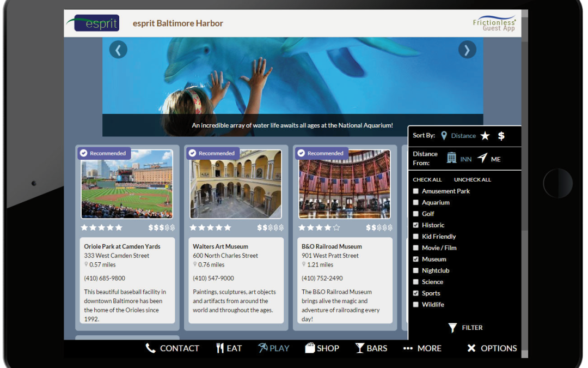Check the Amusement Park checkbox
Viewport: 588px width, 368px height.
415,191
